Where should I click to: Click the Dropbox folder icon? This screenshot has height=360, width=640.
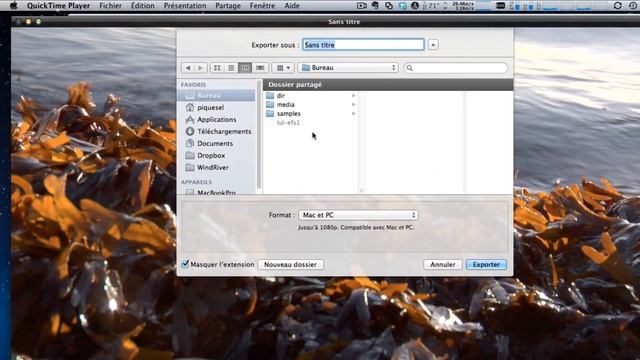[x=190, y=156]
